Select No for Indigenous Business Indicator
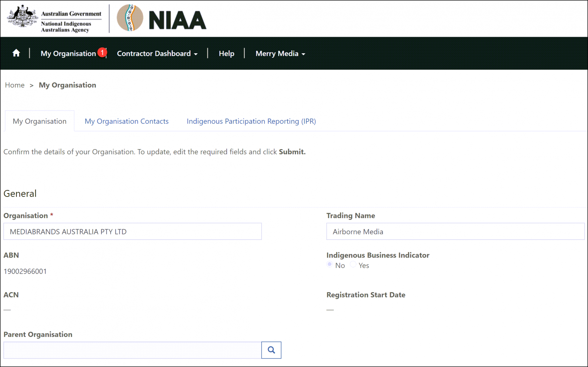The height and width of the screenshot is (367, 588). click(x=330, y=264)
